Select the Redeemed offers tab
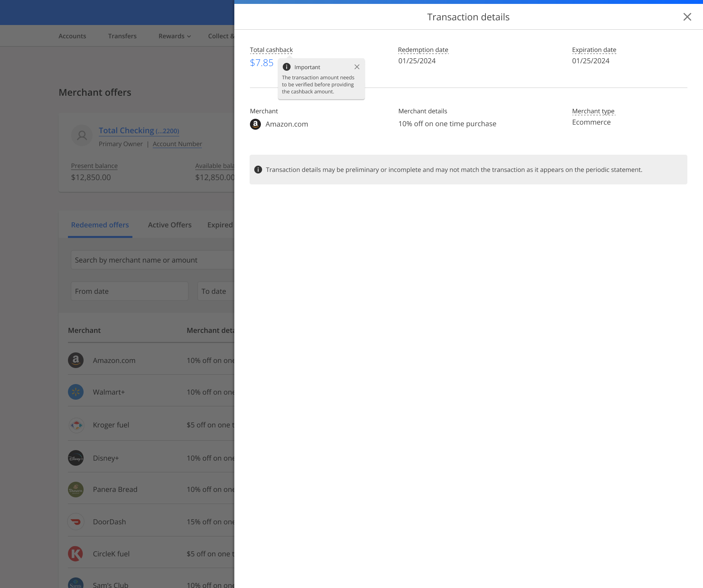 tap(100, 225)
